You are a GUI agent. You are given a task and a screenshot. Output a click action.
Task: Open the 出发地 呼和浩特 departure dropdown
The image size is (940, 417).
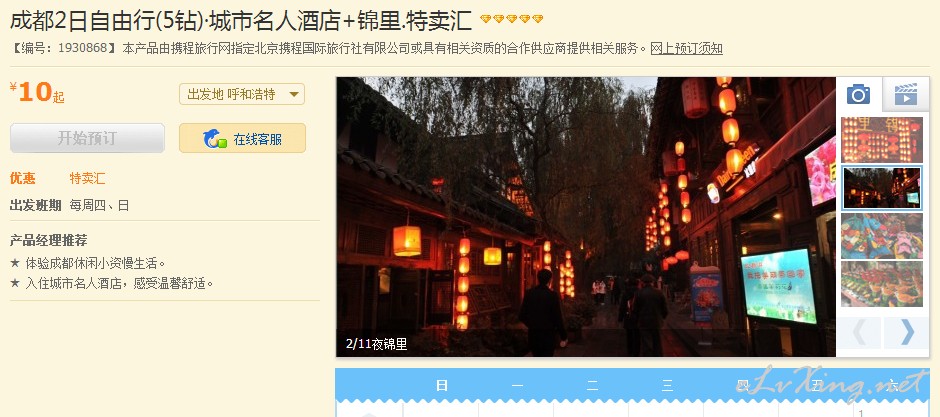[x=242, y=94]
